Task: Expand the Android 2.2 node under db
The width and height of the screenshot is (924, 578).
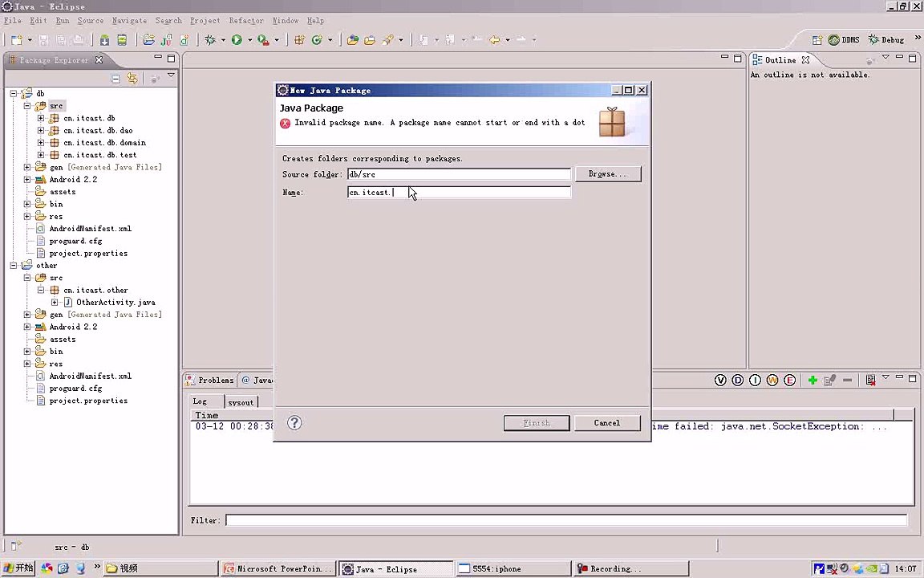Action: click(x=27, y=179)
